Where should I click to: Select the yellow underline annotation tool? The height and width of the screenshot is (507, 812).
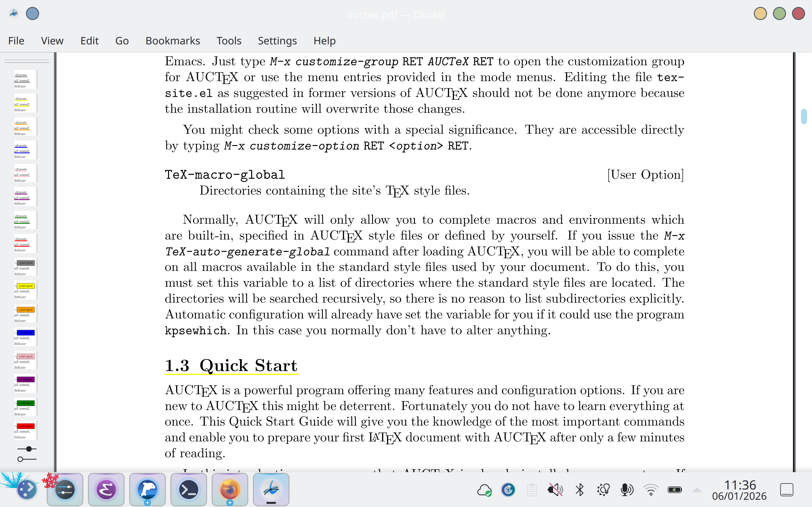coord(25,104)
